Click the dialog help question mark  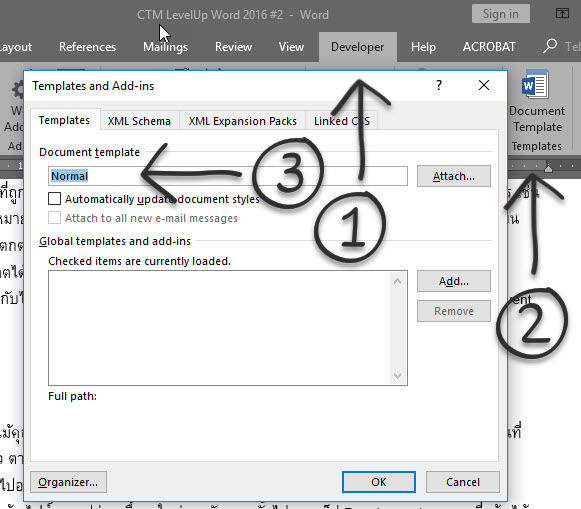pos(439,85)
